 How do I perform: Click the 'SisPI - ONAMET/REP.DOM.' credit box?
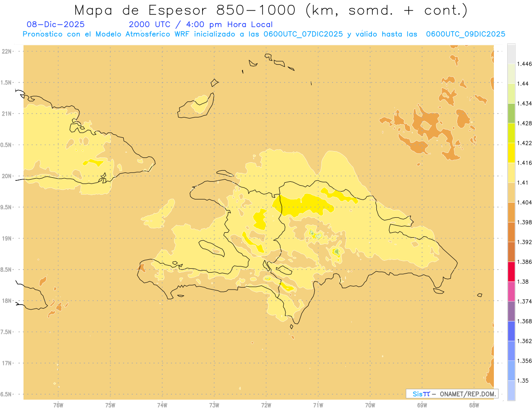pos(452,394)
